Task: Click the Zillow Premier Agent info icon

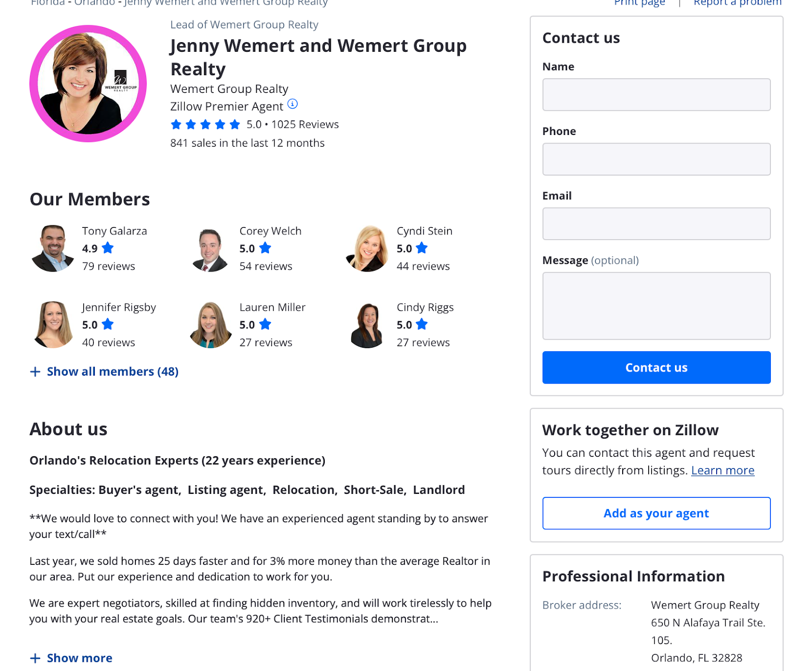Action: [292, 104]
